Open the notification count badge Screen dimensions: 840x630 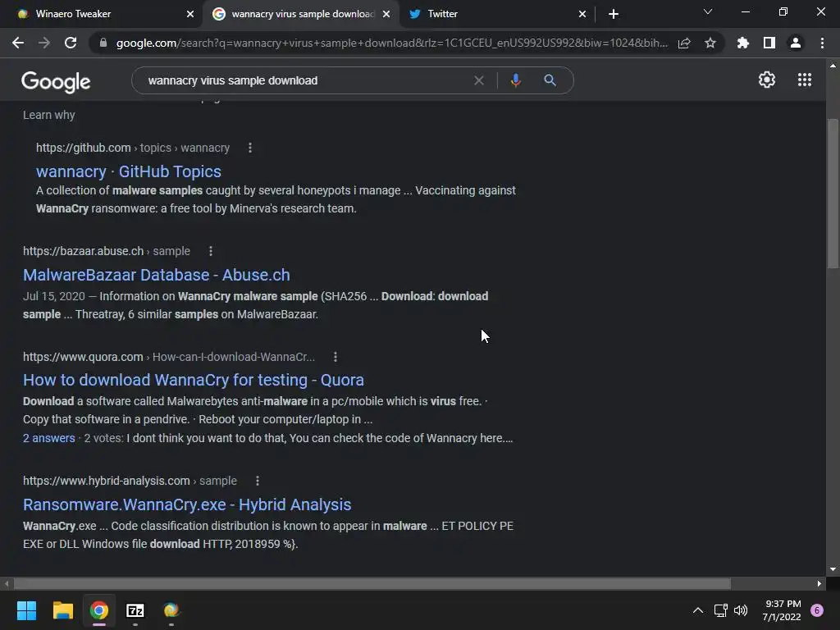click(x=817, y=610)
